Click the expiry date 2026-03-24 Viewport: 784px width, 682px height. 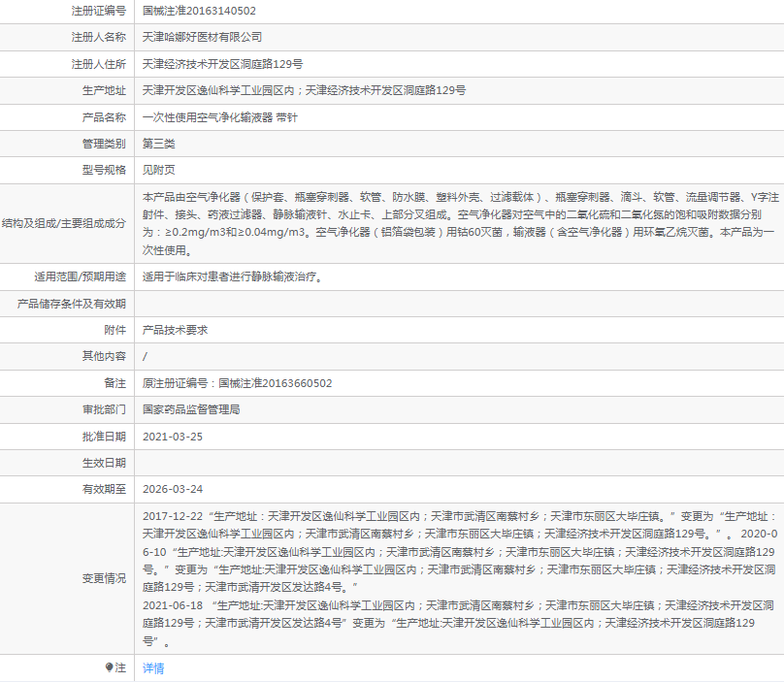pos(173,489)
